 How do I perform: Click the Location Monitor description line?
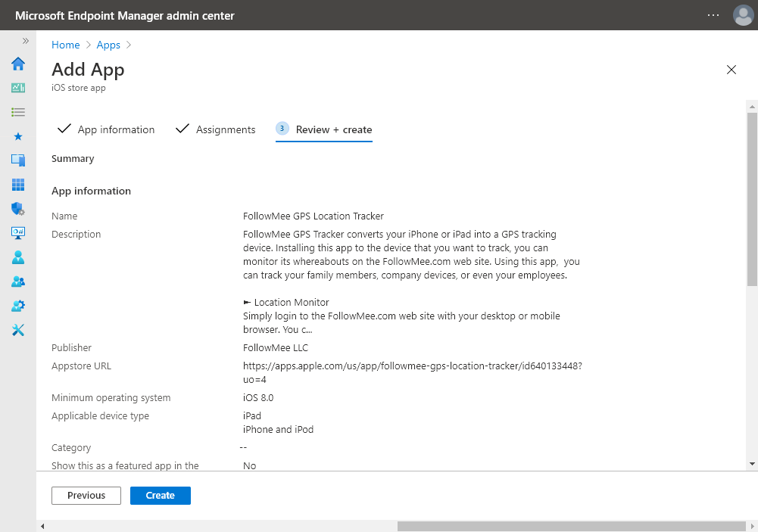point(286,302)
